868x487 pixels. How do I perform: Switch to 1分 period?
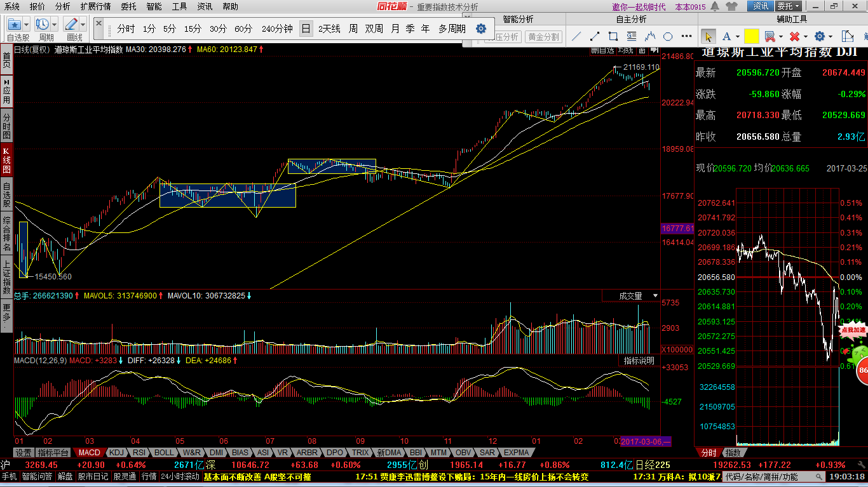tap(149, 29)
